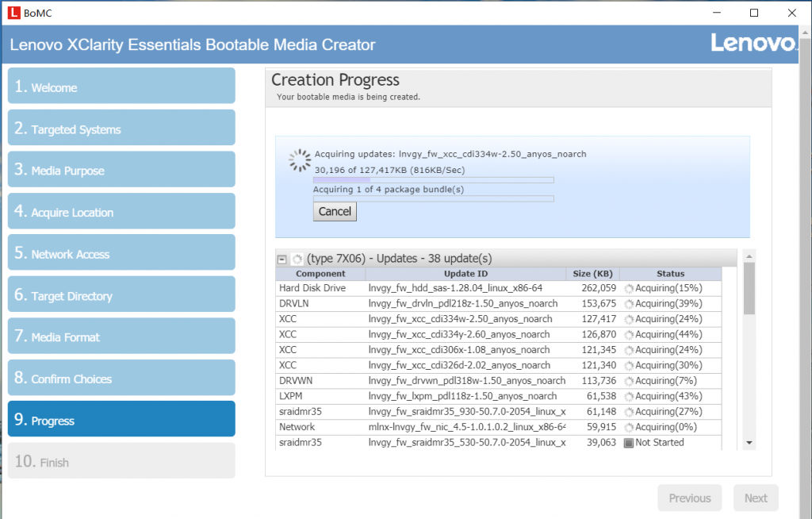The height and width of the screenshot is (519, 812).
Task: Select step 9 Progress
Action: point(121,419)
